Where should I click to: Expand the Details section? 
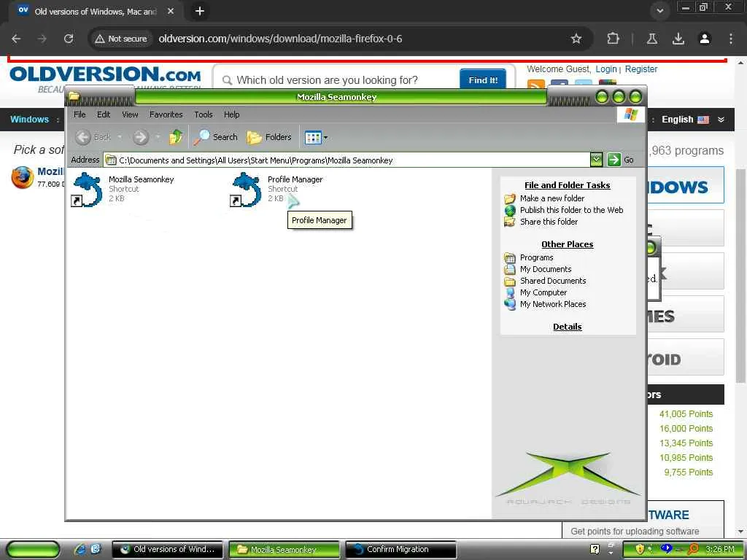[x=567, y=327]
